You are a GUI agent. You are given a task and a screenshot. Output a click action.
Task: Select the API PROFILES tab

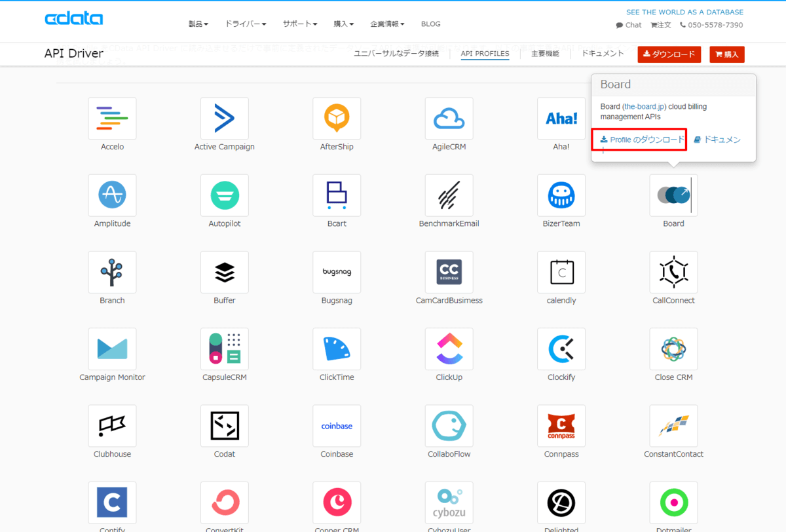485,54
